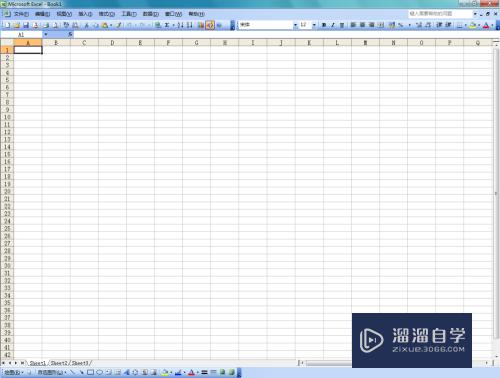500x378 pixels.
Task: Open the Format menu (格式)
Action: tap(107, 14)
